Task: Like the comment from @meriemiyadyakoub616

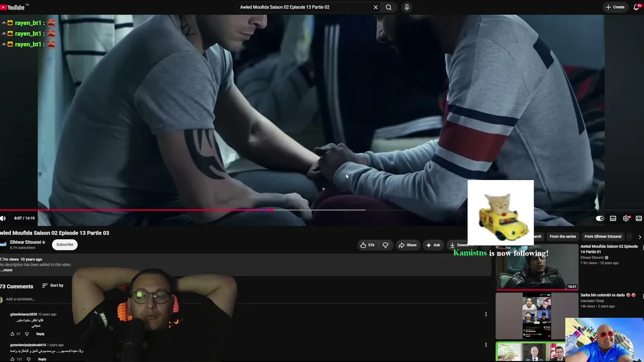Action: pyautogui.click(x=13, y=359)
